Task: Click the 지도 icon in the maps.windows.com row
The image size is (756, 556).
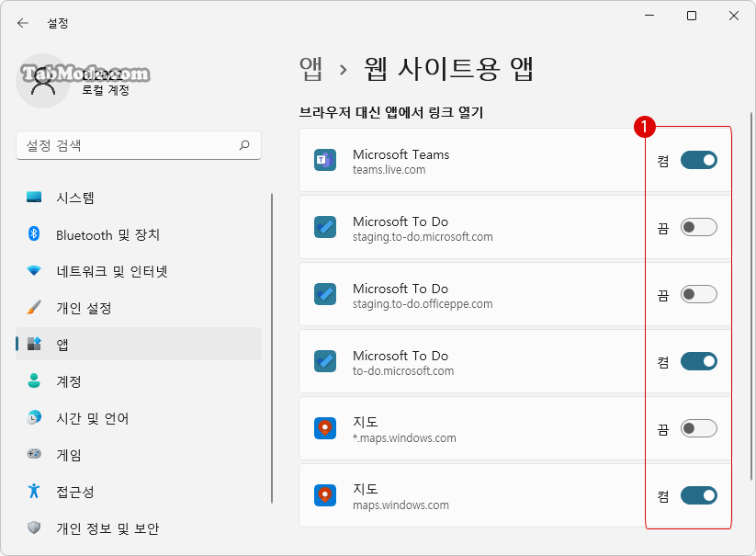Action: (325, 495)
